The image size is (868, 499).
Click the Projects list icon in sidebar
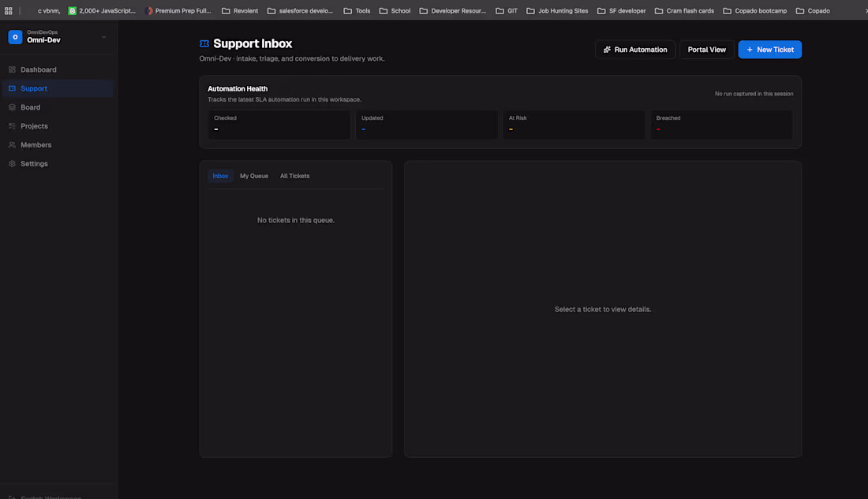(x=10, y=126)
